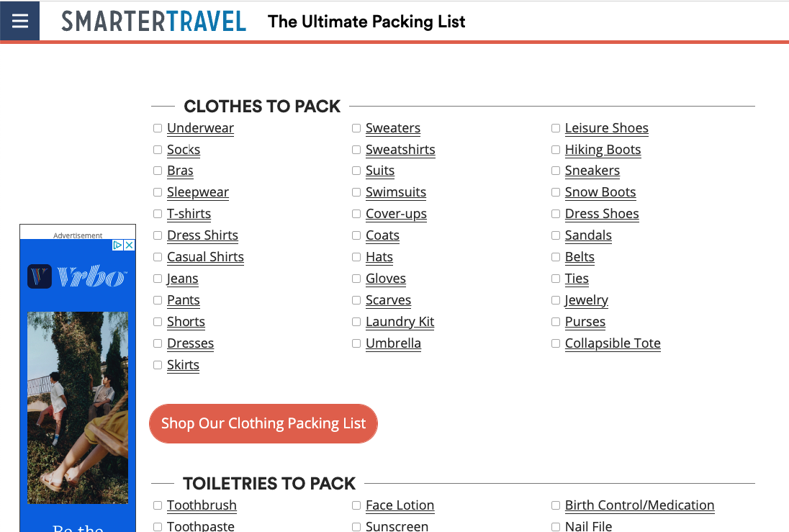Click the SmarterTravel logo

tap(153, 22)
